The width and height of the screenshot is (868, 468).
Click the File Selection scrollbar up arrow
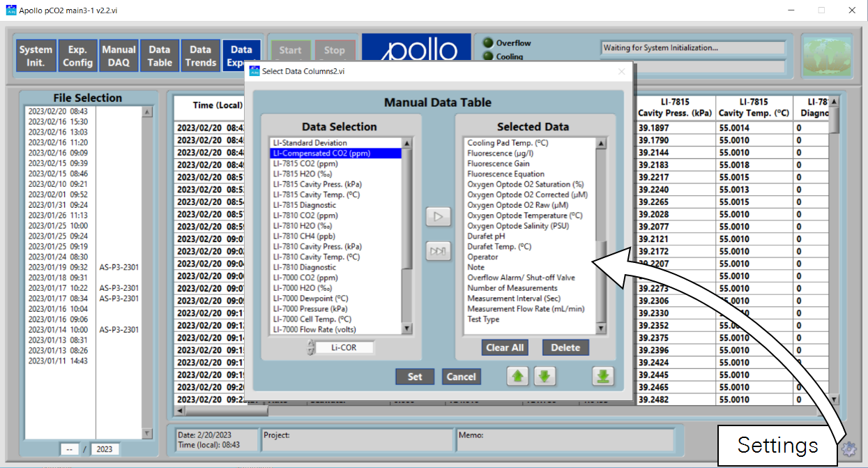tap(147, 112)
